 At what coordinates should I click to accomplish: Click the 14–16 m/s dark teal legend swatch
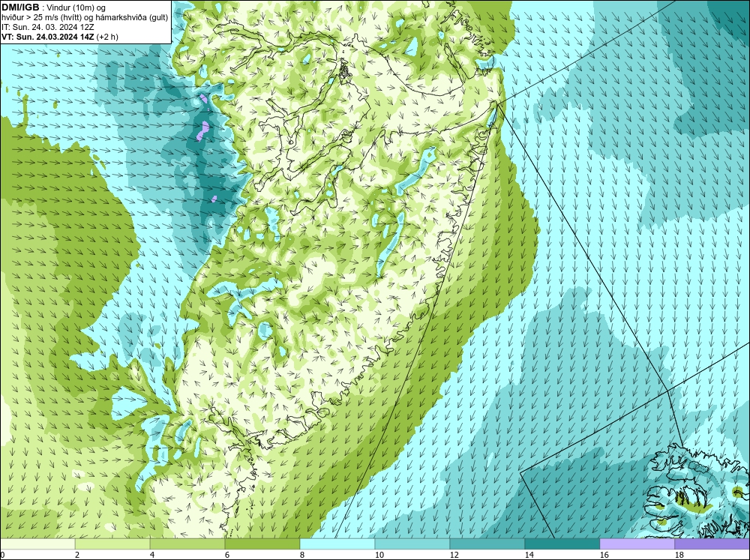562,544
